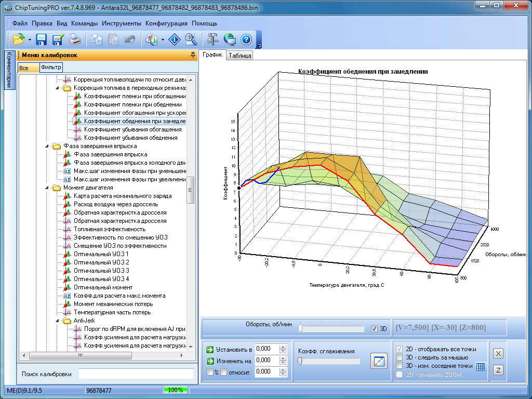Click the blue diamond info icon
Image resolution: width=532 pixels, height=399 pixels.
point(175,39)
